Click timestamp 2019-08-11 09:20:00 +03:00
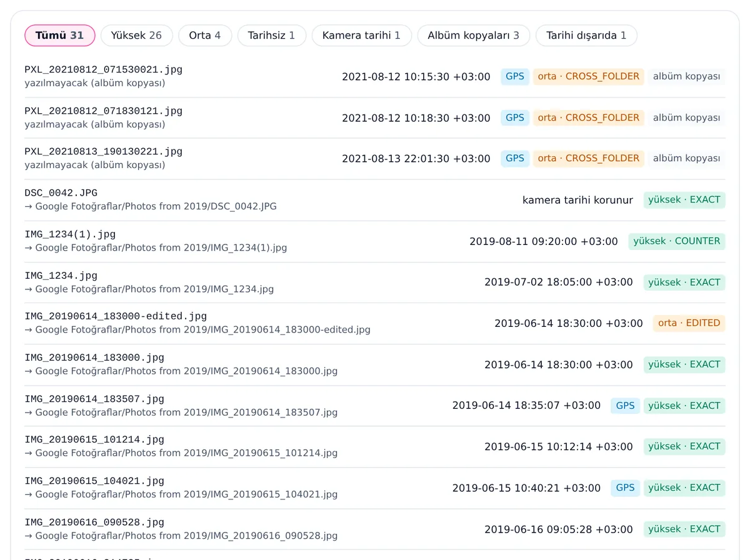 tap(544, 241)
